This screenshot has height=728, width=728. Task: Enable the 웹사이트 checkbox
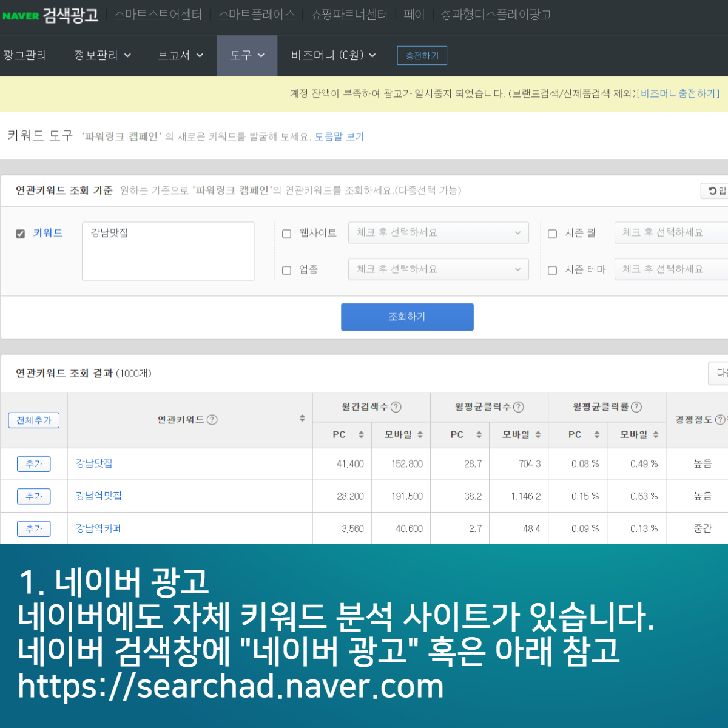click(x=287, y=234)
